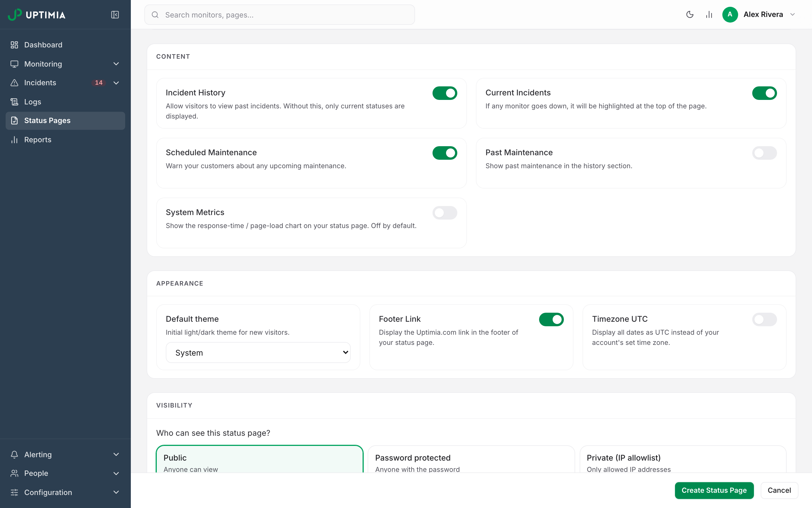Choose Private (IP allowlist) option
Image resolution: width=812 pixels, height=508 pixels.
click(x=683, y=459)
